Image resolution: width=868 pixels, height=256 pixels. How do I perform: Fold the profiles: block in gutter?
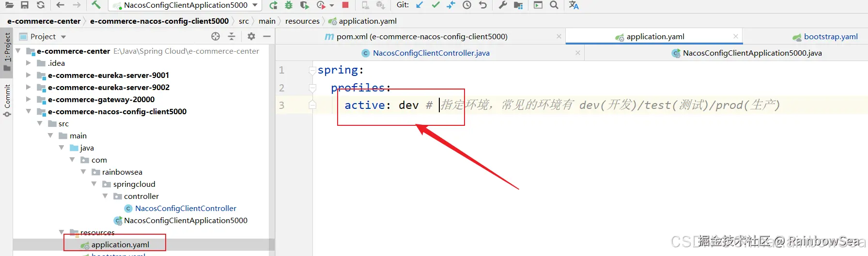click(x=312, y=88)
